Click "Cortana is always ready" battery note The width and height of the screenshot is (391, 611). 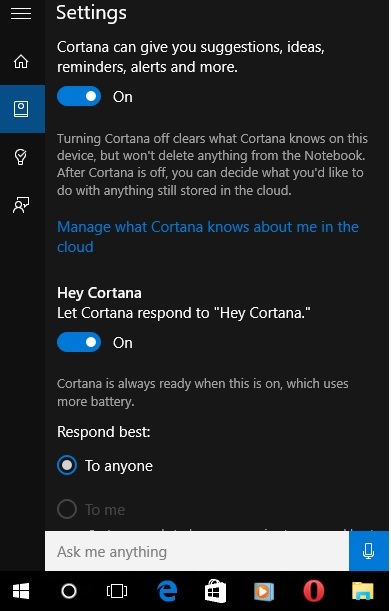(x=203, y=392)
